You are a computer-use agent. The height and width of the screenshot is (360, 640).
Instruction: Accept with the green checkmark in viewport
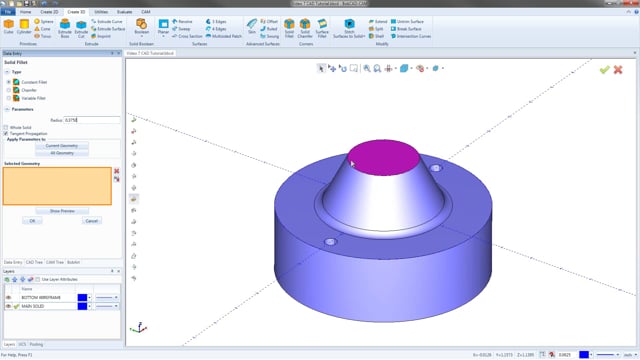click(604, 70)
